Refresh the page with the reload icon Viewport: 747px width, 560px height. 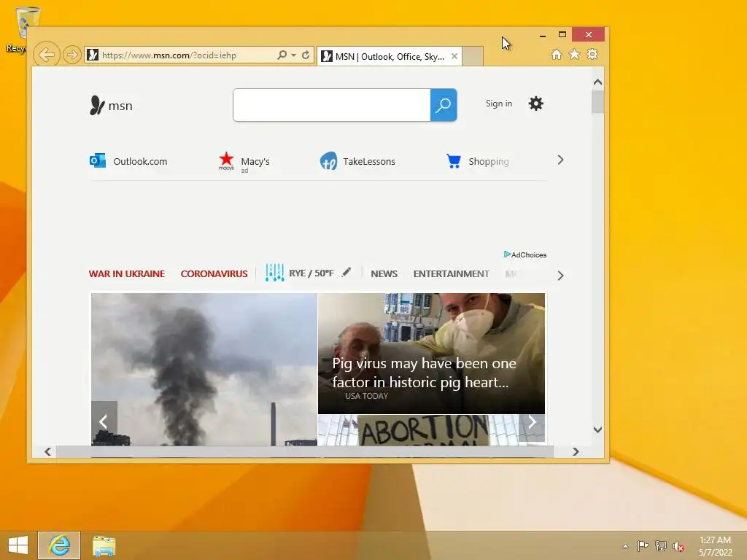pyautogui.click(x=306, y=55)
